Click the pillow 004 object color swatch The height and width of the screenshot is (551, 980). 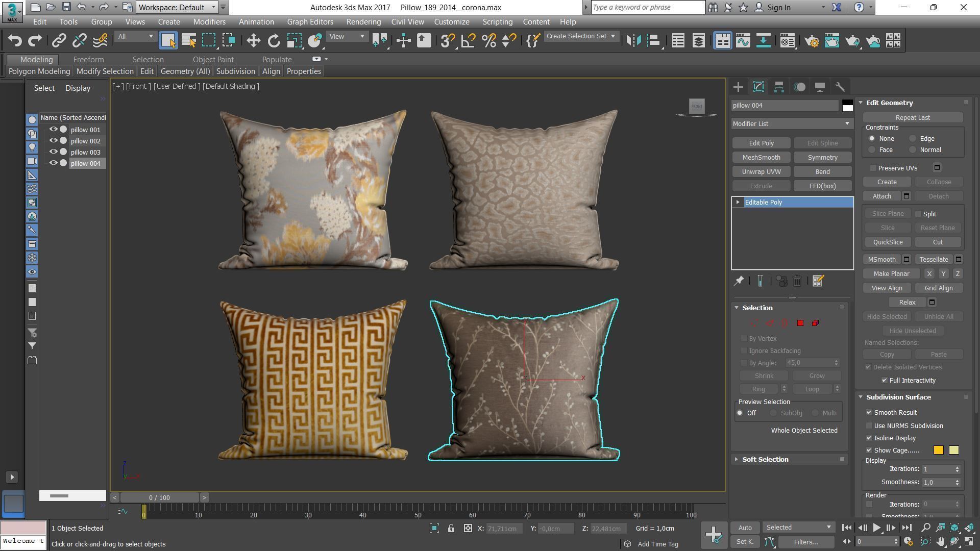[847, 106]
